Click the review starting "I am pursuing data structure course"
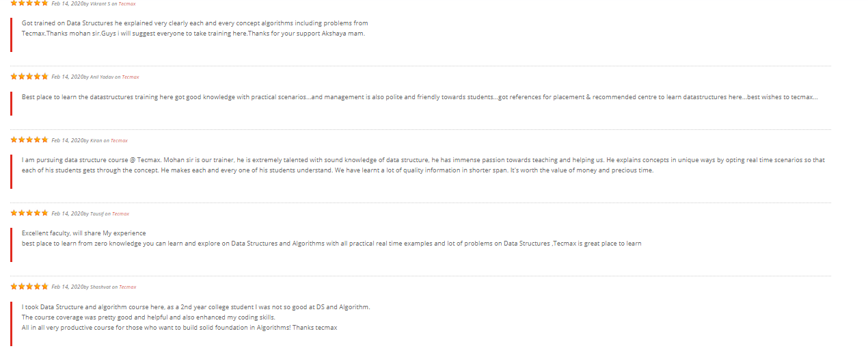868x353 pixels. pos(423,165)
